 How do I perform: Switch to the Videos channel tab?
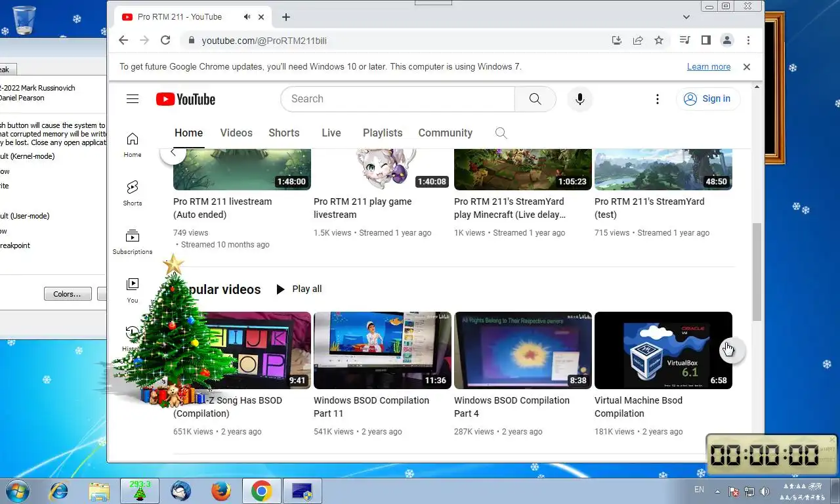[236, 133]
